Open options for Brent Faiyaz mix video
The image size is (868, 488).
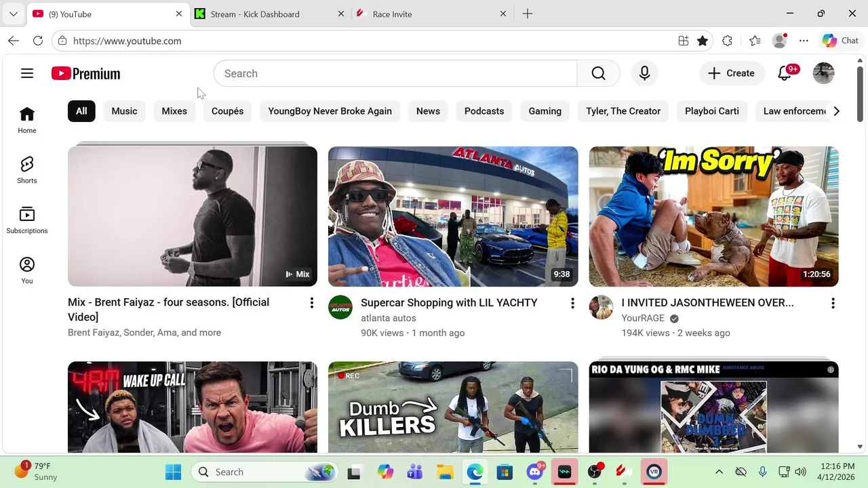coord(312,304)
